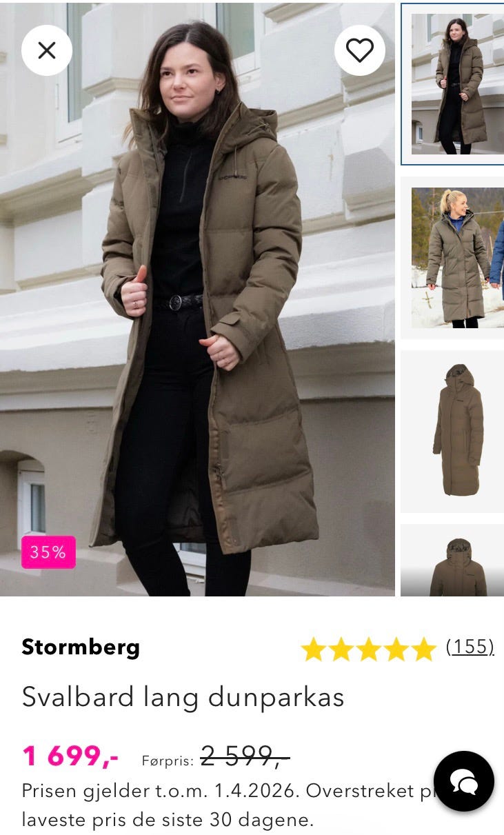This screenshot has height=835, width=504.
Task: Open the live chat bubble
Action: [x=464, y=781]
